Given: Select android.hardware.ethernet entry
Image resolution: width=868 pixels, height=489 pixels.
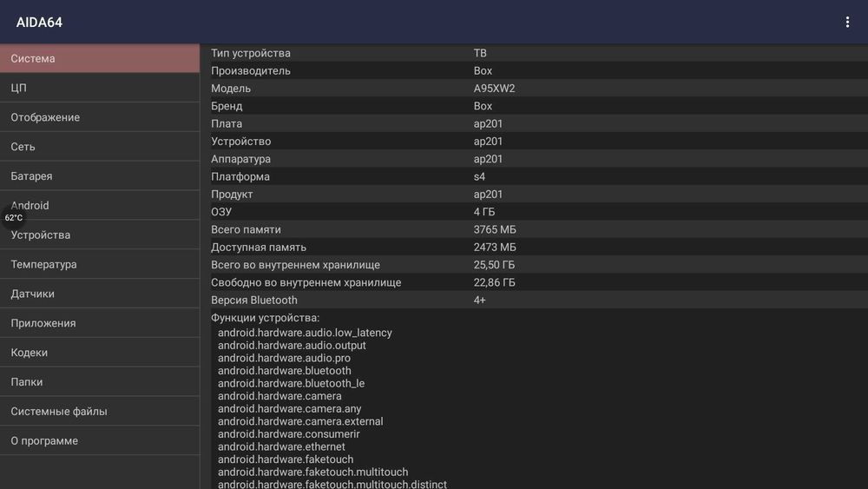Looking at the screenshot, I should pyautogui.click(x=281, y=446).
